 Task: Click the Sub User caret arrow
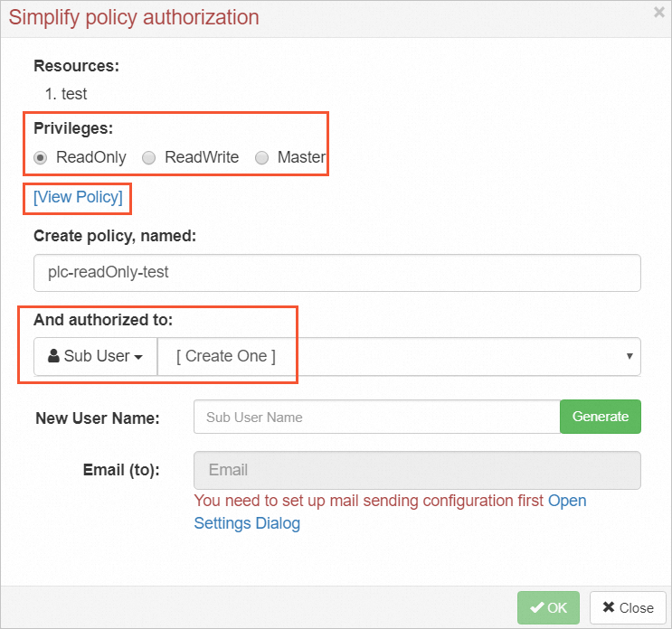coord(138,357)
